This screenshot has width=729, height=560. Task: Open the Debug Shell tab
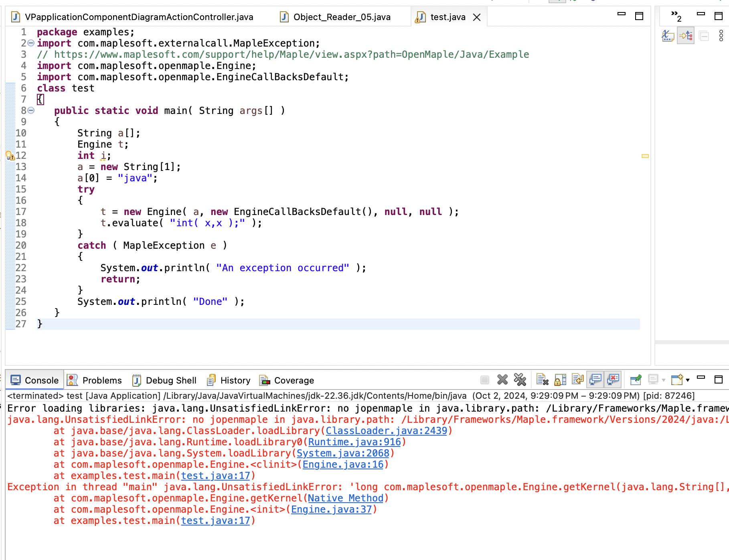coord(164,380)
